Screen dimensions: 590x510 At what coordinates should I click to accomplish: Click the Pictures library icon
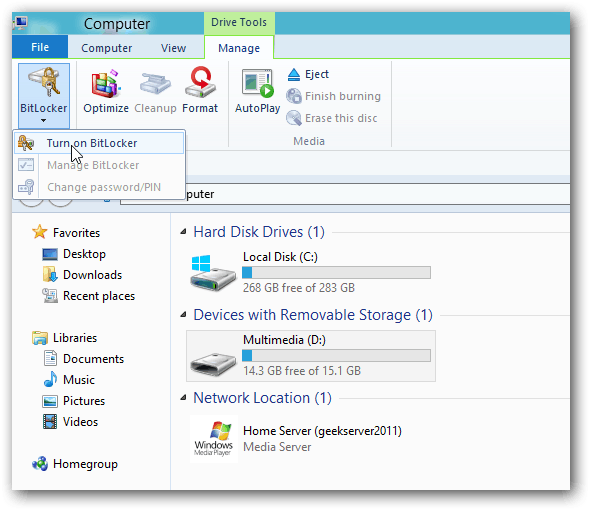pyautogui.click(x=50, y=402)
